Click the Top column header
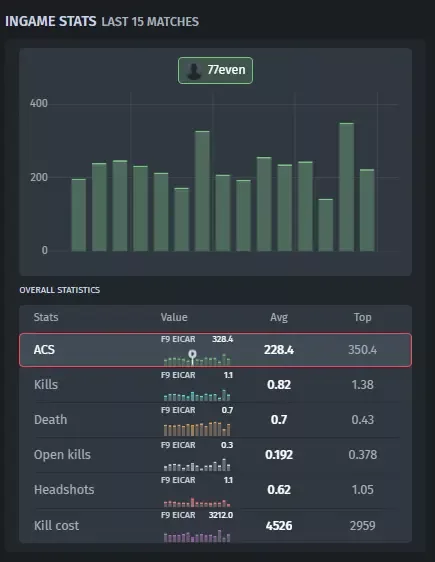Screen dimensions: 435x562 click(x=363, y=317)
